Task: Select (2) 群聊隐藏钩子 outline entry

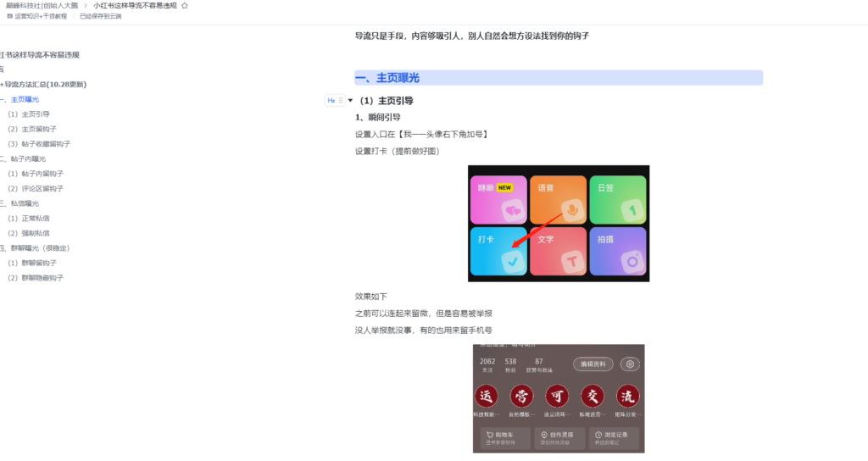Action: (x=36, y=278)
